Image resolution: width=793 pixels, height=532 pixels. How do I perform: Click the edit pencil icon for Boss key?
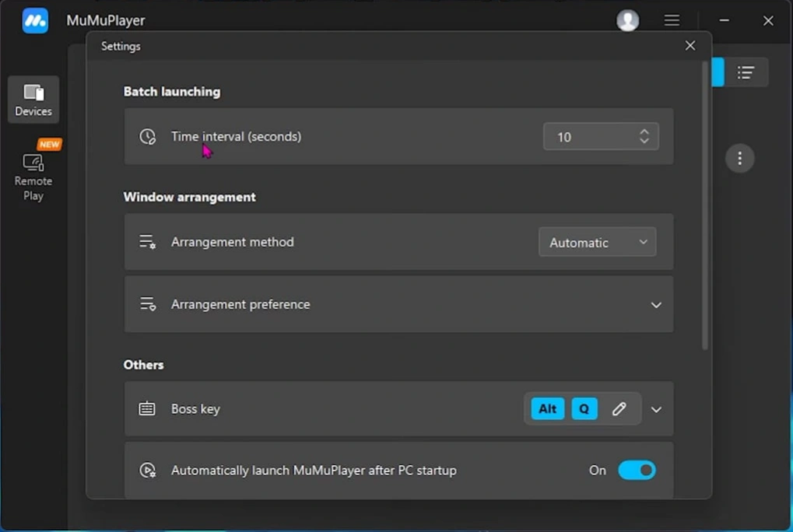(x=620, y=408)
